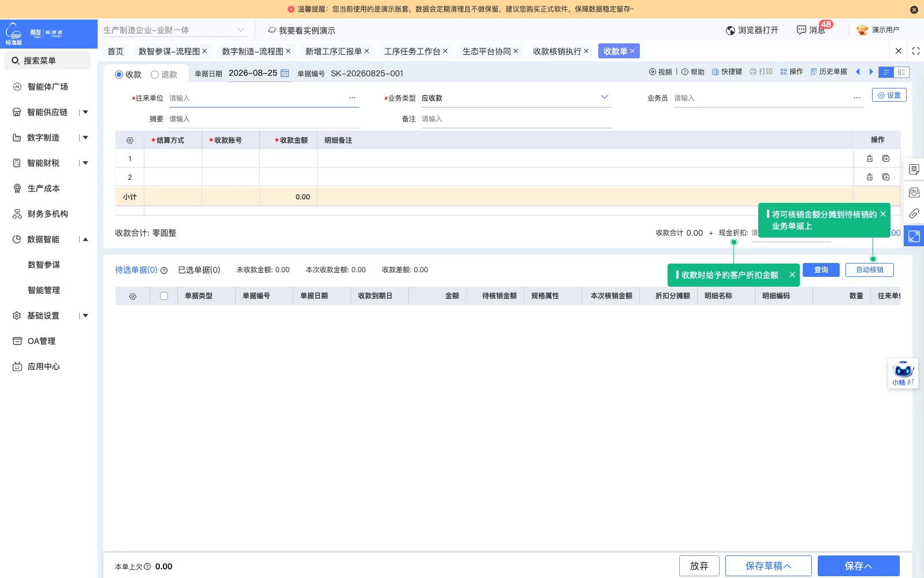Click the 自动核销 button
The image size is (924, 578).
[x=870, y=270]
